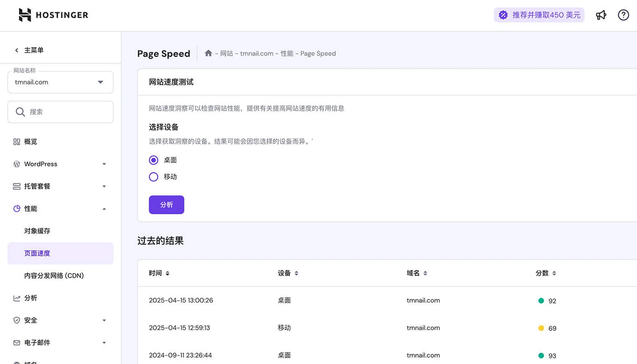Open the tmnail.com website name dropdown
Screen dimensions: 637x364
pos(60,82)
